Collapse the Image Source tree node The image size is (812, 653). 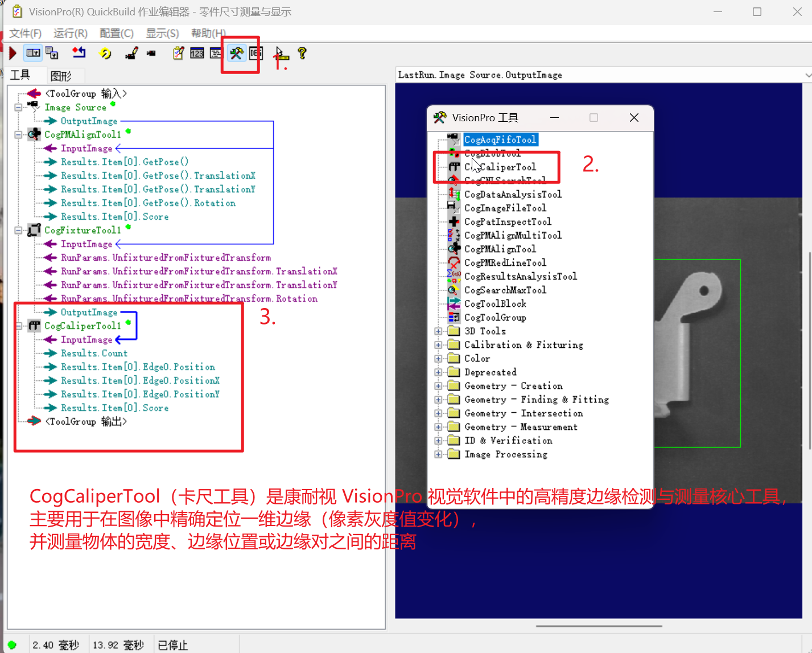tap(18, 107)
